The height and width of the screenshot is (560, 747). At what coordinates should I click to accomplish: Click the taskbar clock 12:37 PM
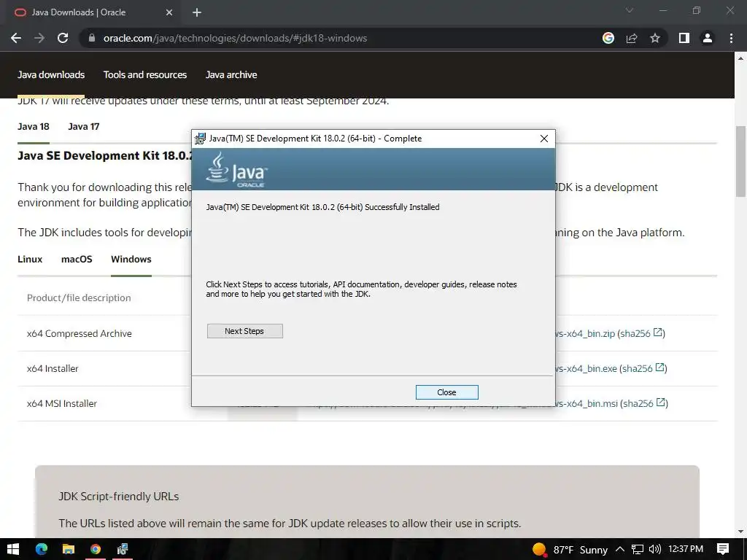tap(686, 549)
